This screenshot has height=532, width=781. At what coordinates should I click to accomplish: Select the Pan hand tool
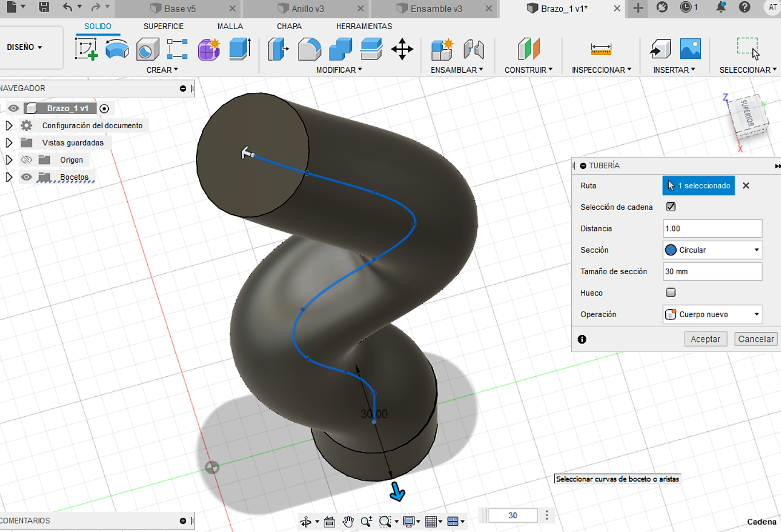click(348, 521)
